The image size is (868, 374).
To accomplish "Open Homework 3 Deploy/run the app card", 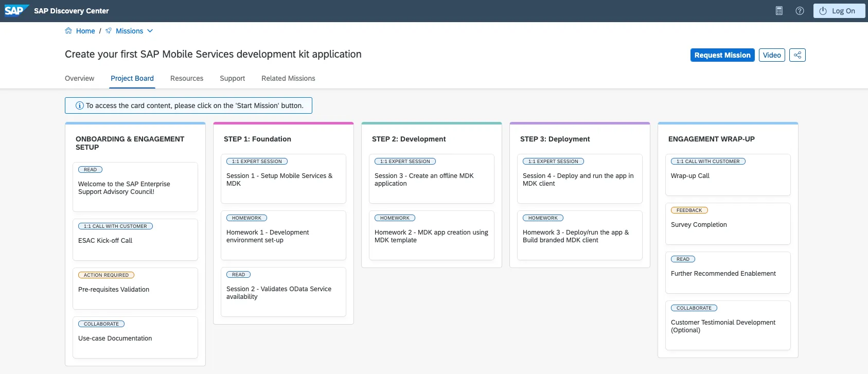I will pyautogui.click(x=579, y=236).
